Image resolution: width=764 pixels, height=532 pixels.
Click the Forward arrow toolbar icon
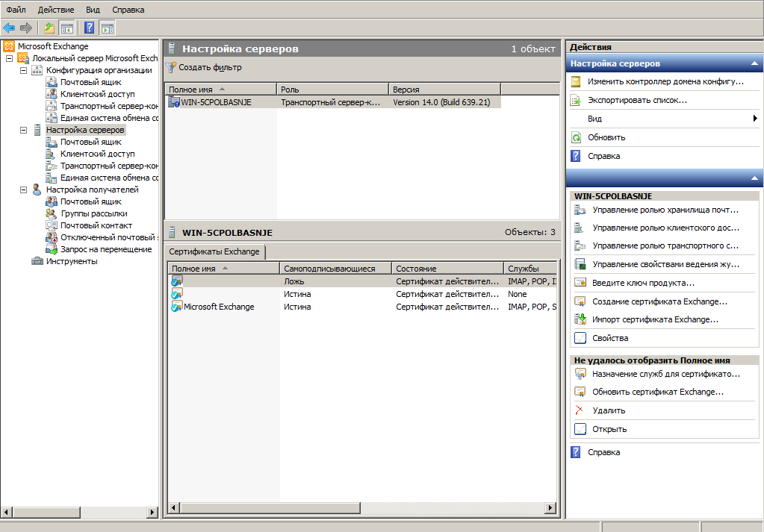[26, 28]
